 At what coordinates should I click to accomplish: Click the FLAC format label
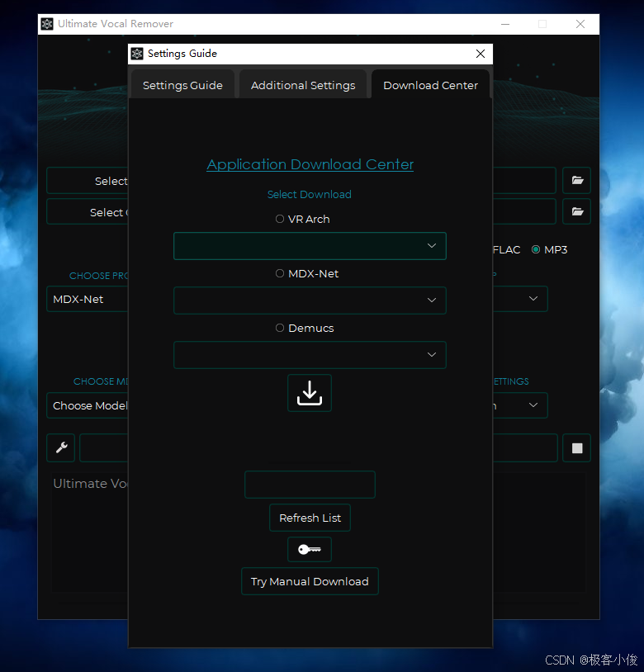(506, 250)
